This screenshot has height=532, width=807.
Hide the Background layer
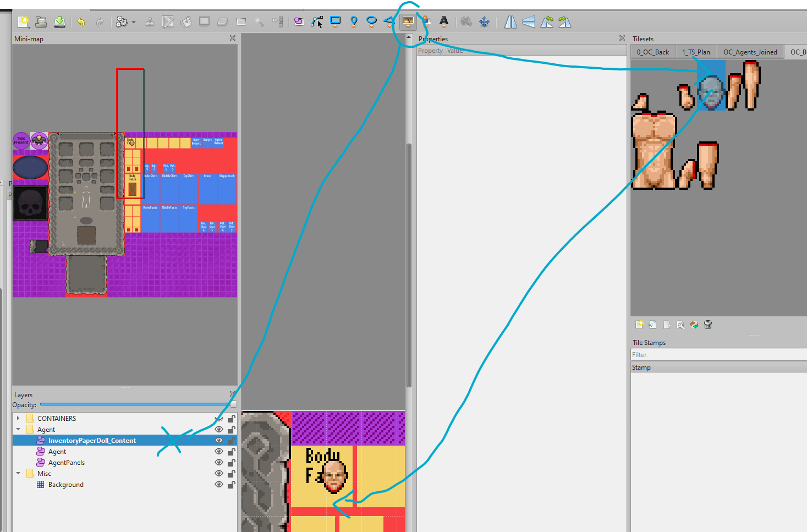coord(219,485)
